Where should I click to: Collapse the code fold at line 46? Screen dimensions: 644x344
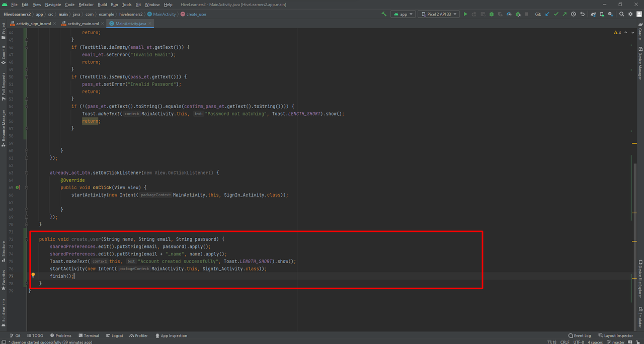click(x=27, y=47)
